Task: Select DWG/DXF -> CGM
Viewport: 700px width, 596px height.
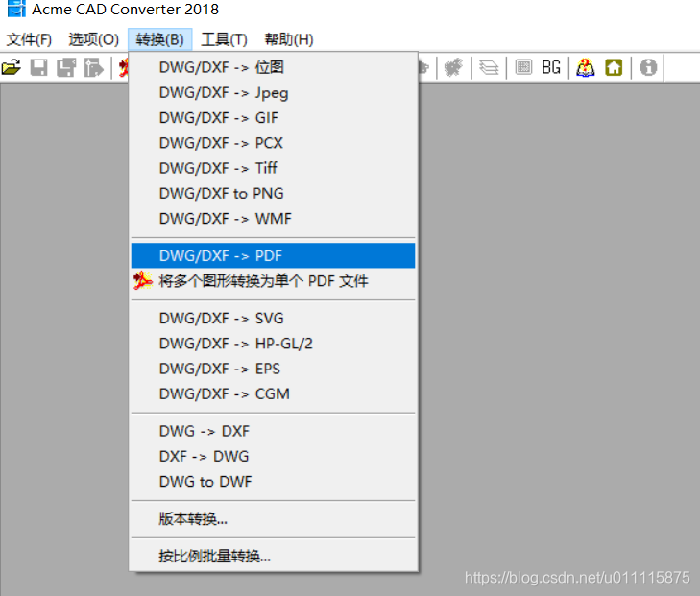Action: [273, 393]
